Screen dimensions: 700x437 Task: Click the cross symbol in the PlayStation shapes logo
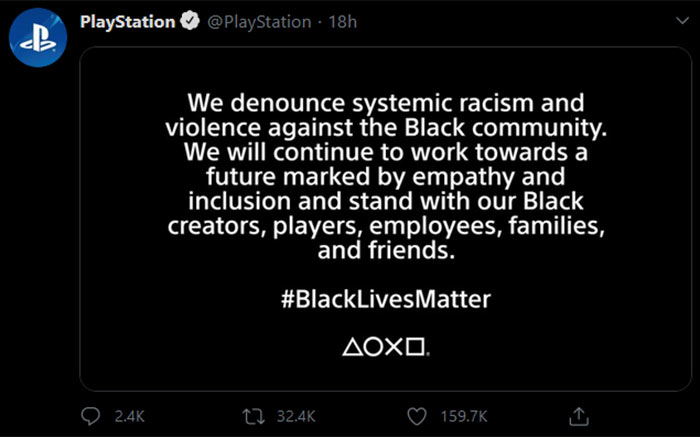pyautogui.click(x=394, y=347)
